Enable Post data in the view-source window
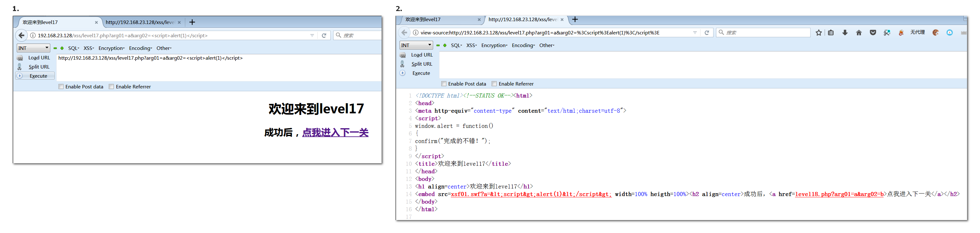Image resolution: width=980 pixels, height=233 pixels. point(444,84)
